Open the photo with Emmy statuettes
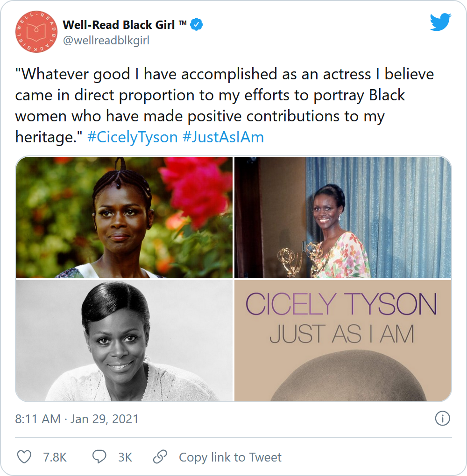The width and height of the screenshot is (467, 476). click(343, 217)
